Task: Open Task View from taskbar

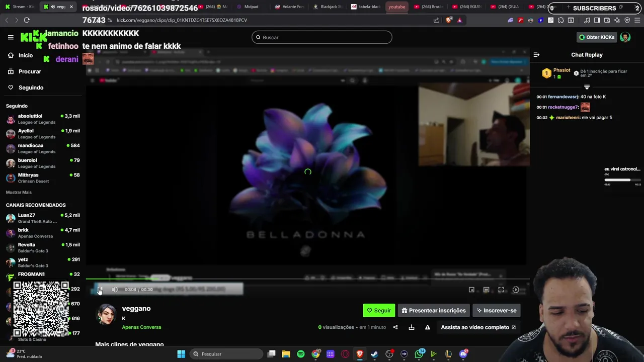Action: coord(272,354)
